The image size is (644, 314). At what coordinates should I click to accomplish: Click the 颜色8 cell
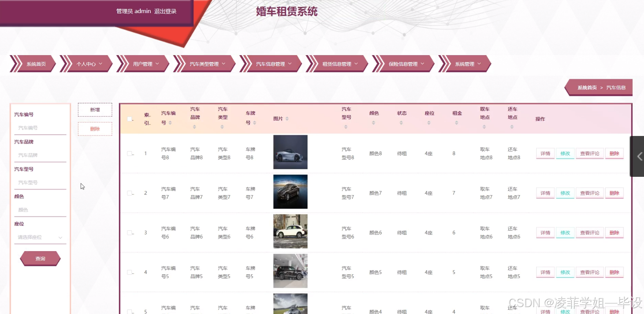(x=375, y=154)
